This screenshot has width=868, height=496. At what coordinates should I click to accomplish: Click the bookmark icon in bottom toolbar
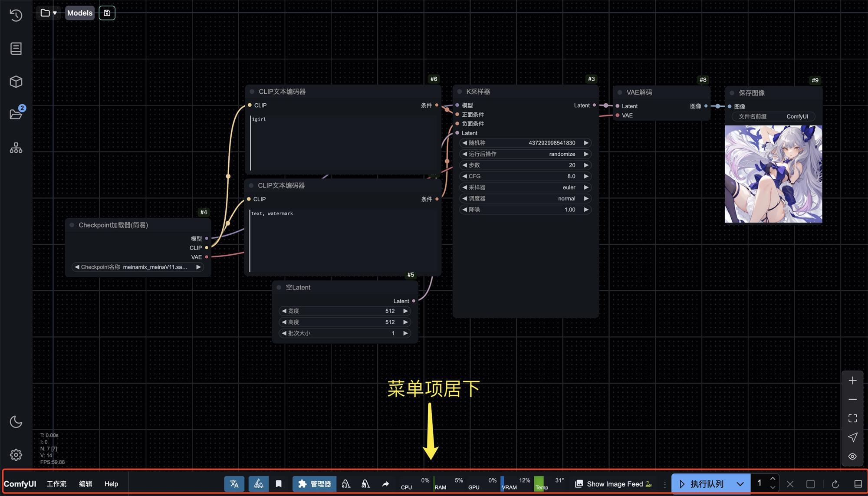(279, 484)
